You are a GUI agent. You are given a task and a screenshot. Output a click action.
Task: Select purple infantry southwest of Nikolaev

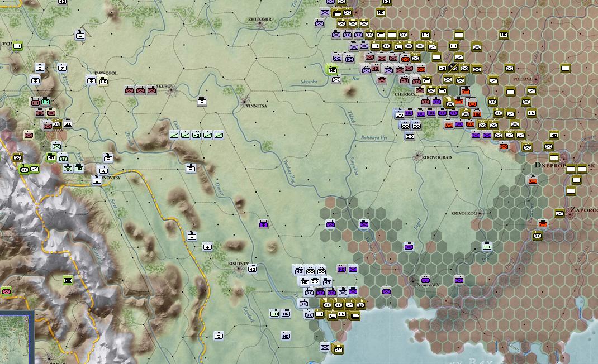click(x=386, y=291)
